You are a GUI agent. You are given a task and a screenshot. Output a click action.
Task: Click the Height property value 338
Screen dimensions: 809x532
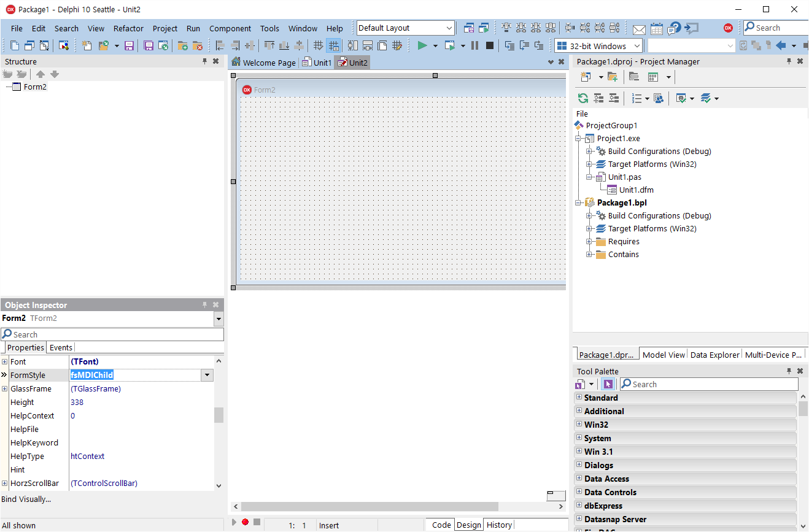(77, 402)
